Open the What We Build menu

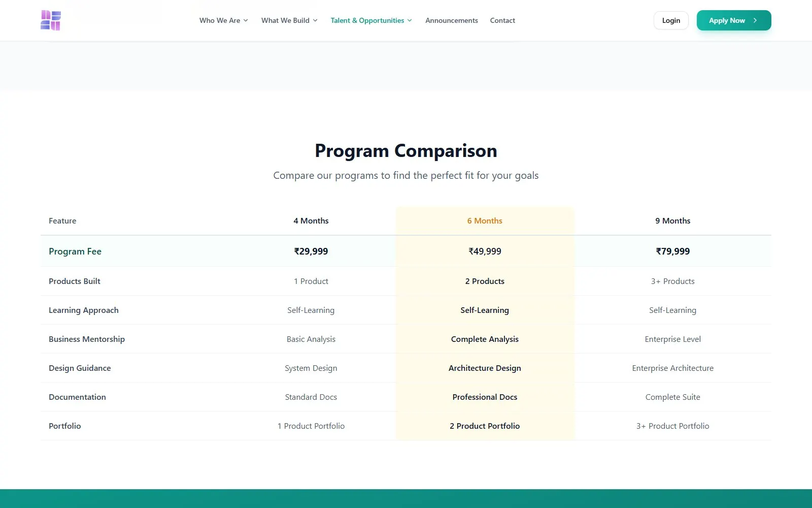tap(289, 20)
